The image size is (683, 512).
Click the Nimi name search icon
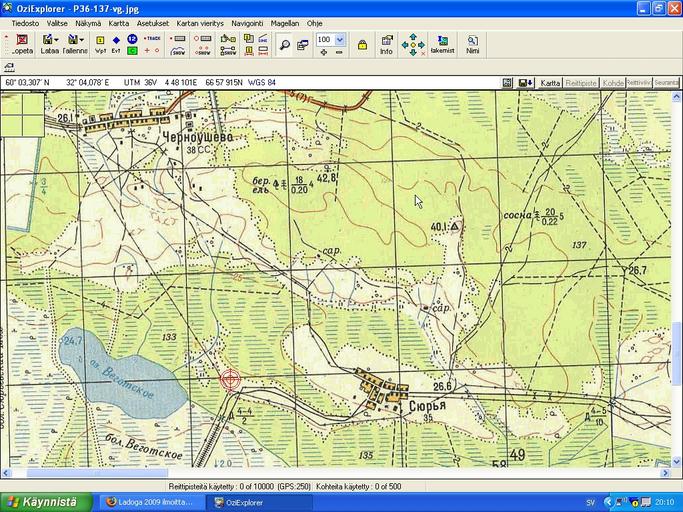tap(472, 44)
